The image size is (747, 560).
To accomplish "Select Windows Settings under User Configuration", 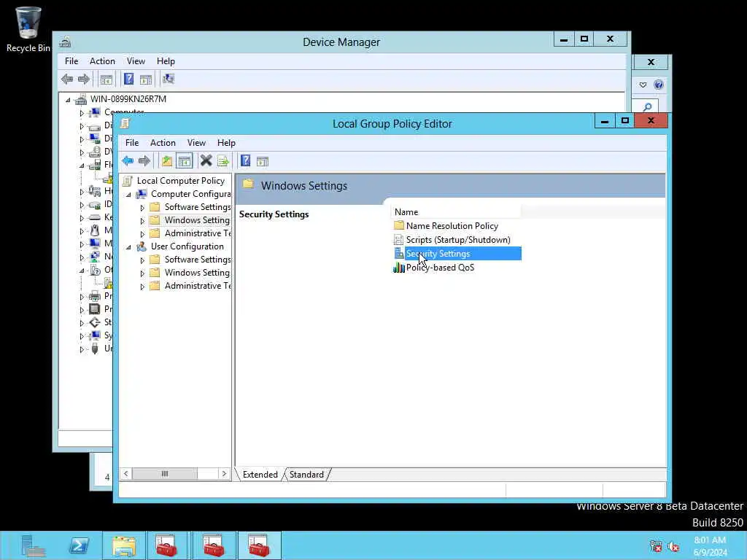I will click(x=197, y=273).
